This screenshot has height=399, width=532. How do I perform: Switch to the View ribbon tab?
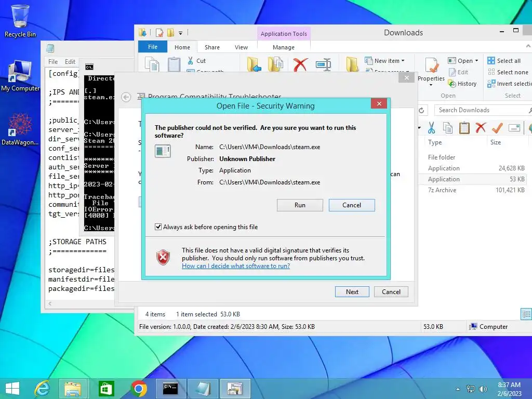pyautogui.click(x=241, y=47)
